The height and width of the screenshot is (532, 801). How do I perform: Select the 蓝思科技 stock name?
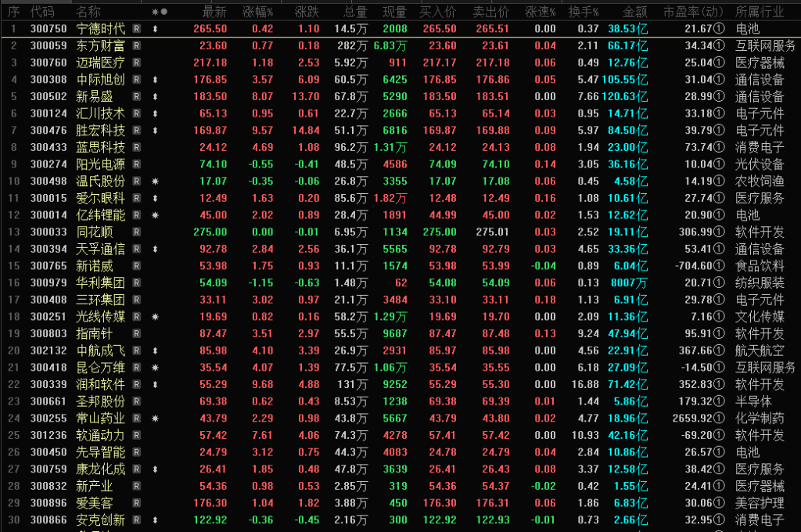101,148
